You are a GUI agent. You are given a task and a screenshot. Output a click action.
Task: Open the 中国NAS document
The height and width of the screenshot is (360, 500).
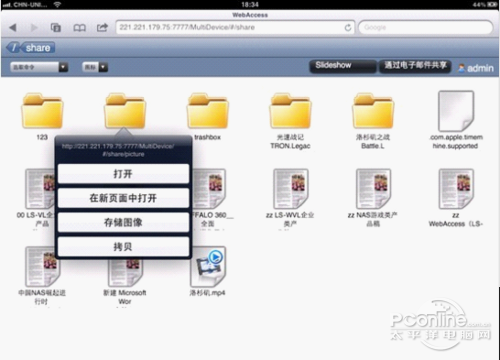pyautogui.click(x=42, y=267)
